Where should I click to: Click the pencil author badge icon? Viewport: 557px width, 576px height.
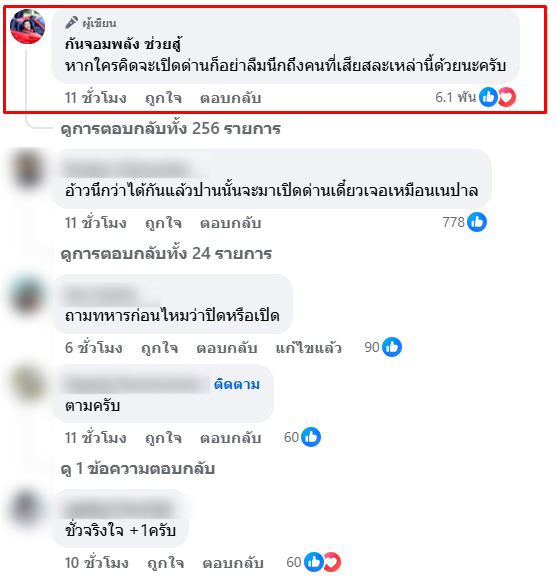coord(71,23)
